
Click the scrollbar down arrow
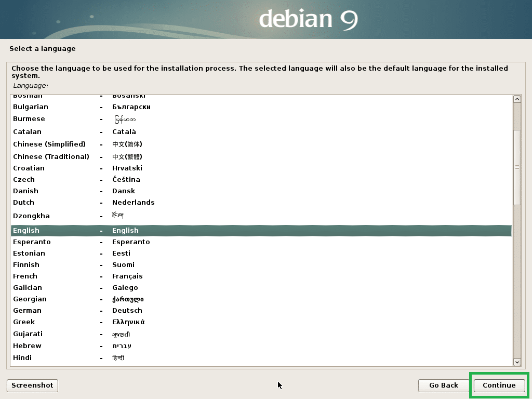tap(517, 362)
